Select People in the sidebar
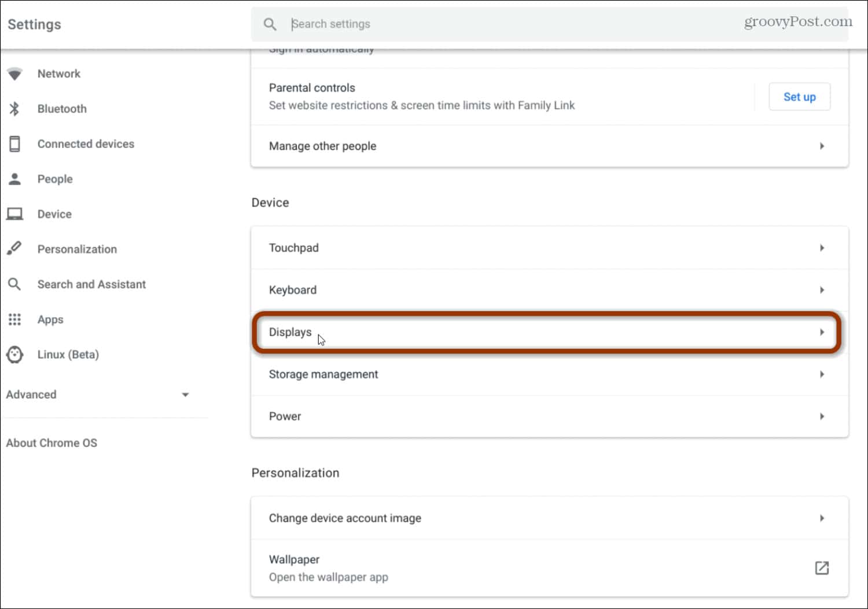 [x=55, y=179]
